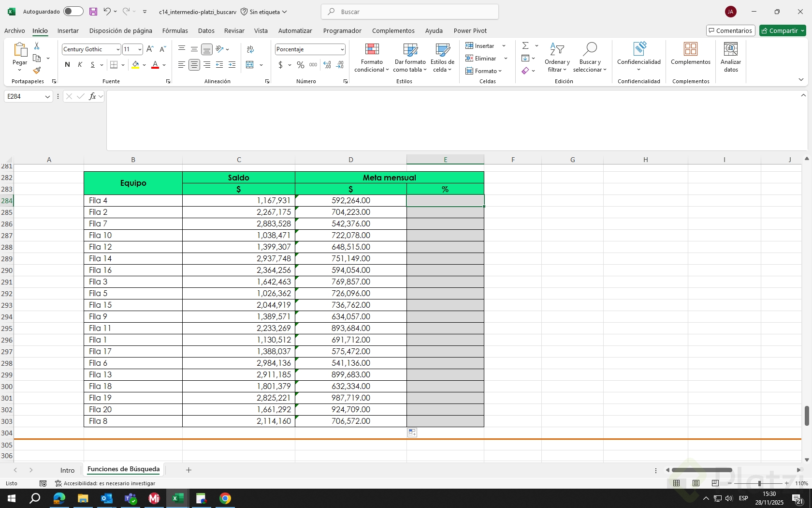Toggle middle vertical alignment
812x508 pixels.
pos(194,49)
